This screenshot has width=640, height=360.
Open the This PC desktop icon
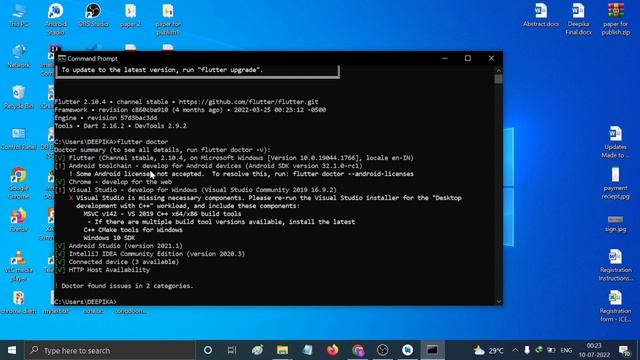pyautogui.click(x=18, y=15)
